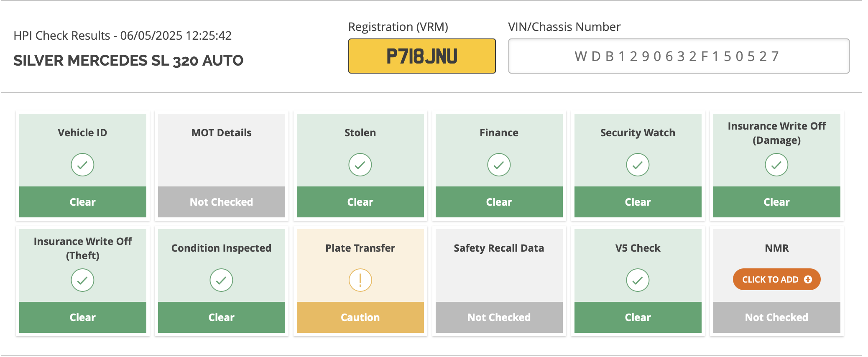This screenshot has height=357, width=868.
Task: Select the Finance card title
Action: tap(499, 133)
